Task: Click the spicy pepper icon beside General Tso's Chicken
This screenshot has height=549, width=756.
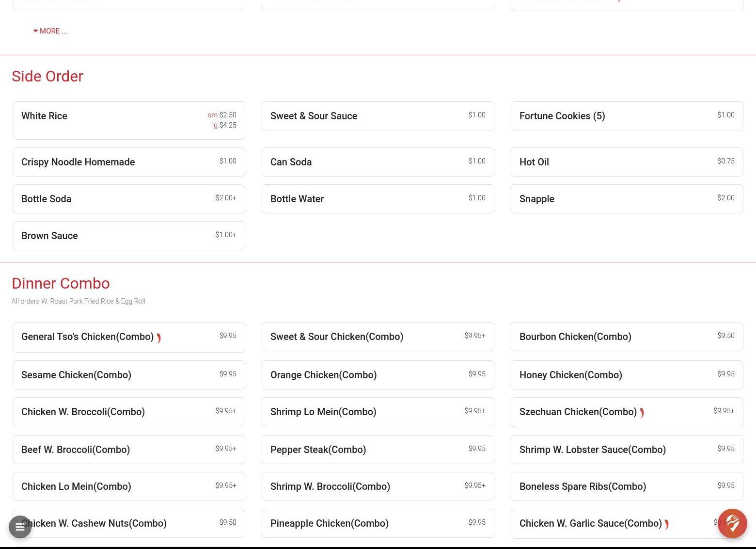Action: click(158, 338)
